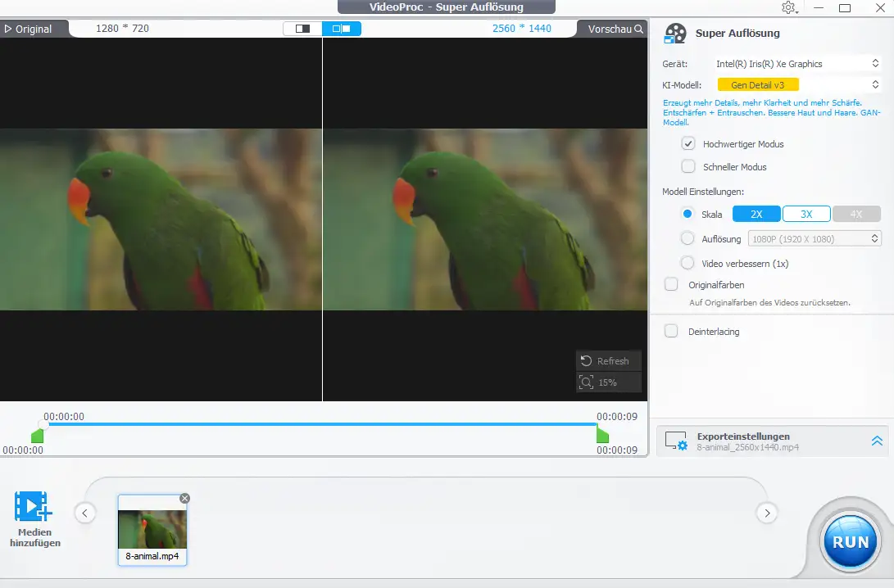Click the timeline start playhead handle
894x588 pixels.
(x=43, y=424)
